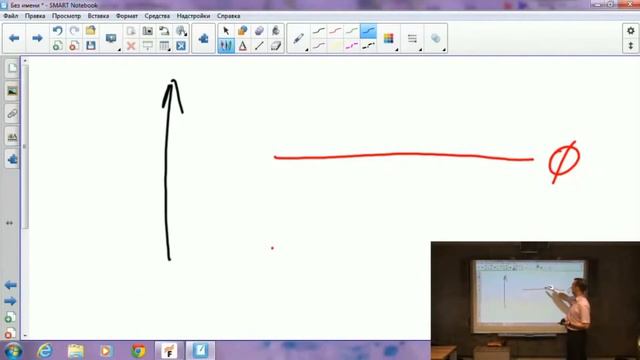Choose the red line preset

pyautogui.click(x=336, y=31)
